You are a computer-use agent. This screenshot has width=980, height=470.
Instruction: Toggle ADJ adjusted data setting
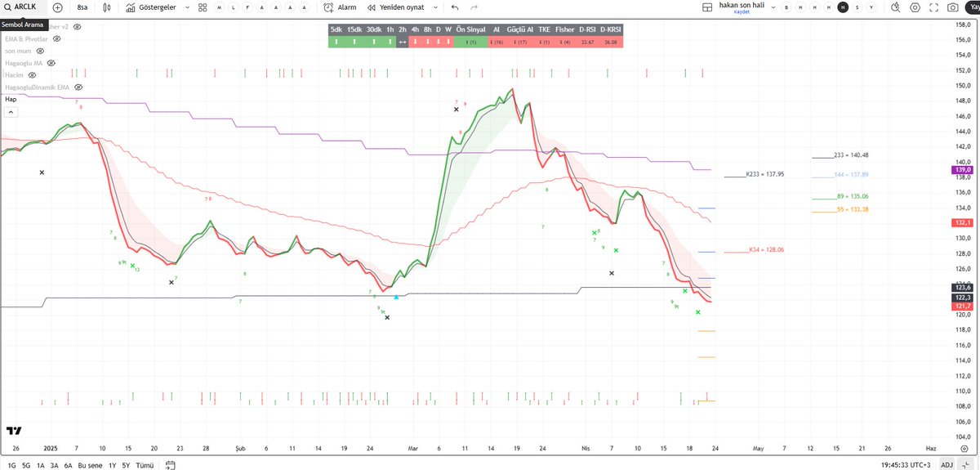[947, 465]
